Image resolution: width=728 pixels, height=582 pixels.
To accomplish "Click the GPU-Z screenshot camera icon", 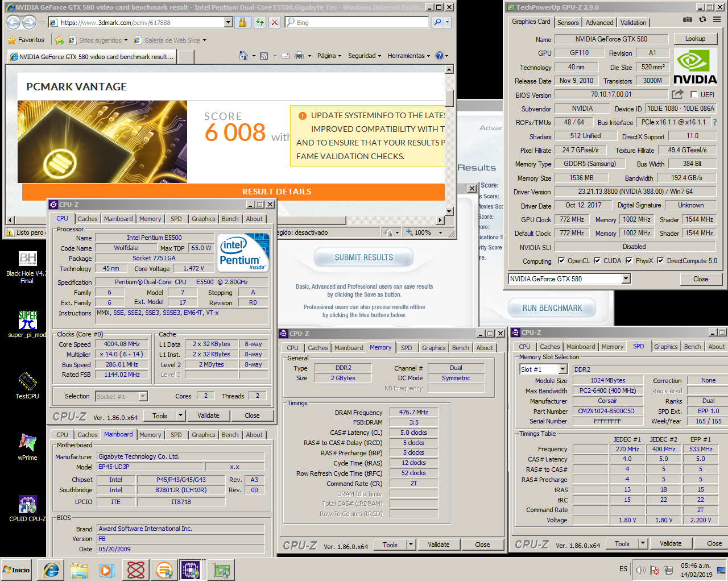I will (x=687, y=19).
